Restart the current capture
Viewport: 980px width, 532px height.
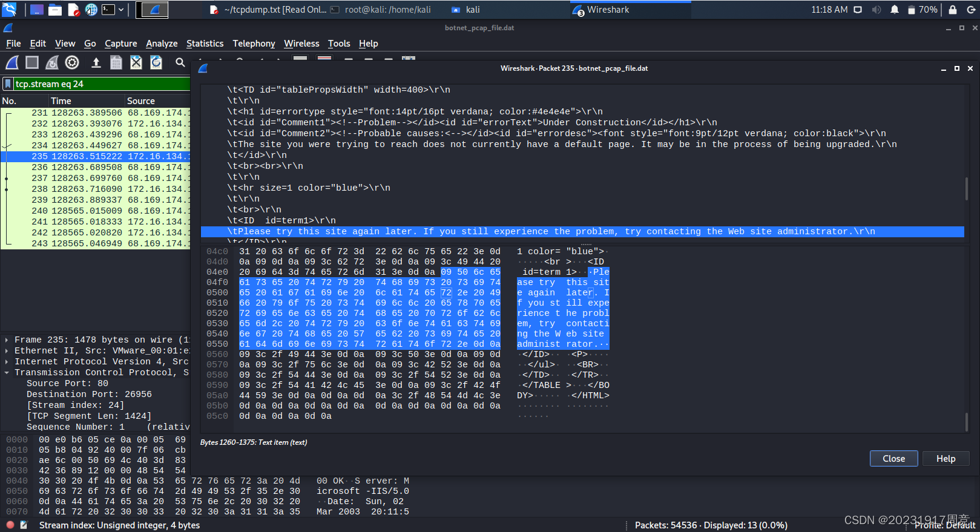[52, 62]
